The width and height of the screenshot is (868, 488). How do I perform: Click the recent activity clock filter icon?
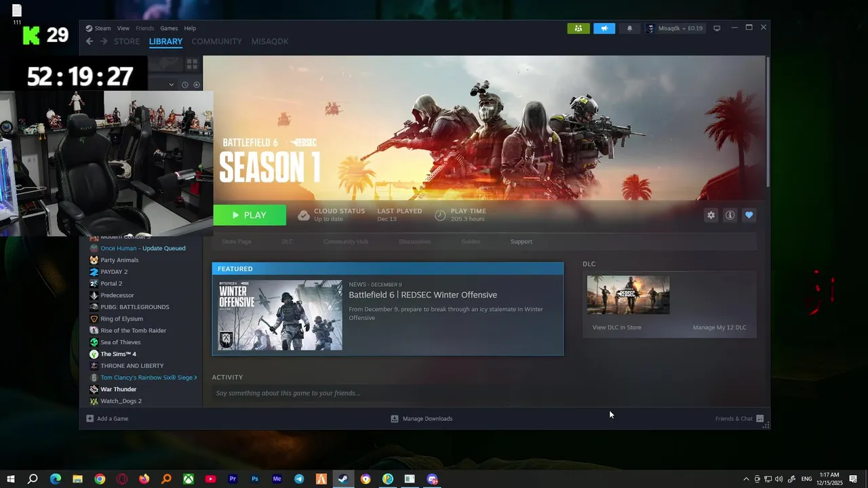point(184,85)
